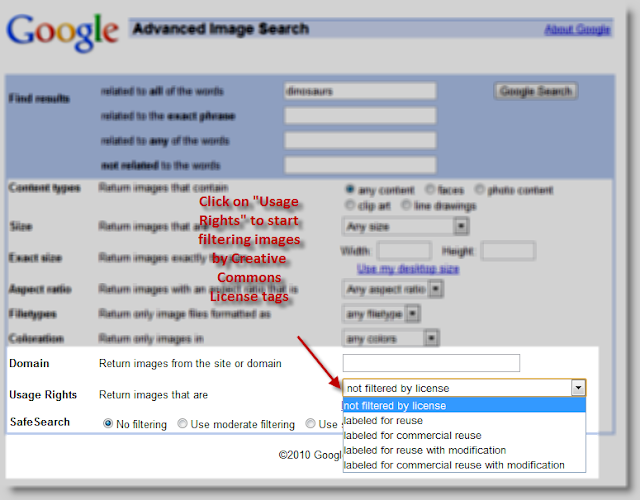This screenshot has width=640, height=500.
Task: Select the 'clip art' radio button
Action: pos(350,205)
